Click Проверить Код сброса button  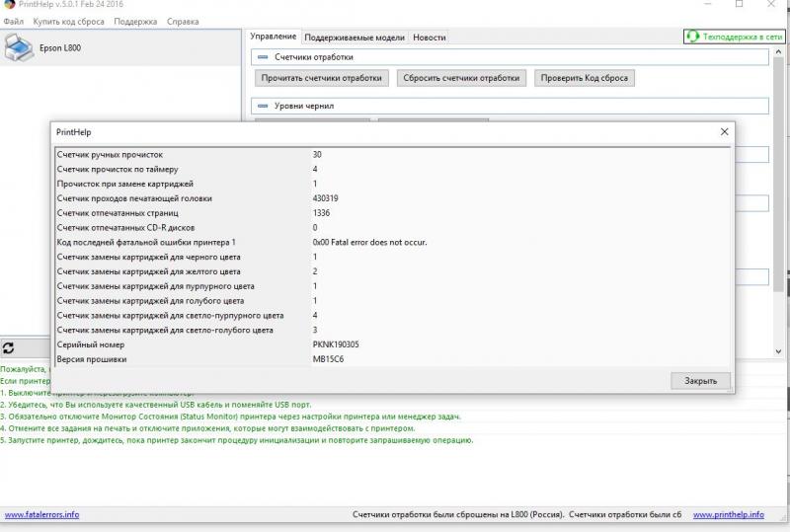point(585,78)
